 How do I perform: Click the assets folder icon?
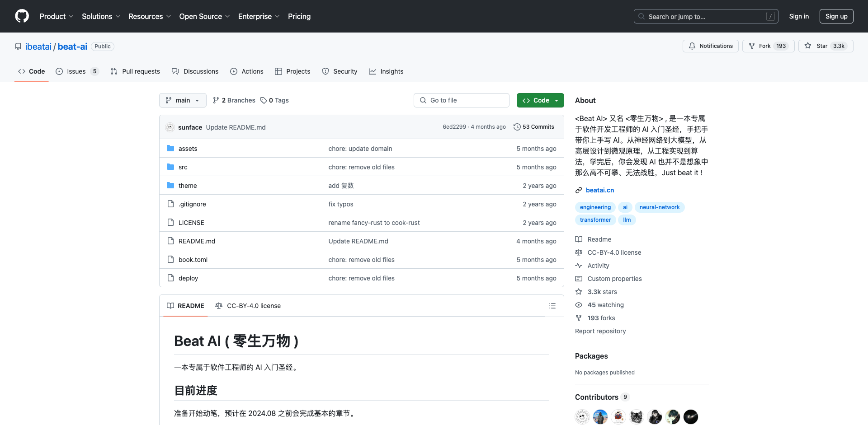[x=170, y=148]
